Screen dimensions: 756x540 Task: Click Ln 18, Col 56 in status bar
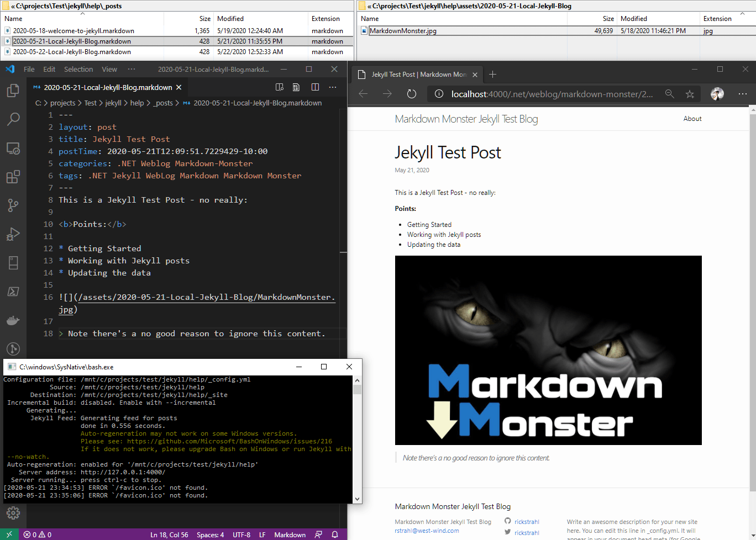pyautogui.click(x=169, y=534)
